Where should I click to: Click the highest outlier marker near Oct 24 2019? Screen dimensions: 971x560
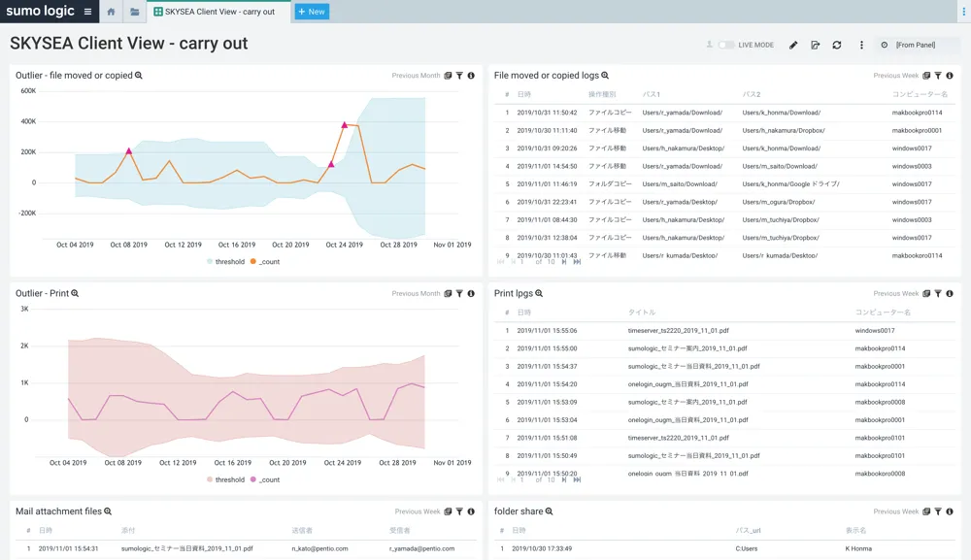(x=345, y=125)
